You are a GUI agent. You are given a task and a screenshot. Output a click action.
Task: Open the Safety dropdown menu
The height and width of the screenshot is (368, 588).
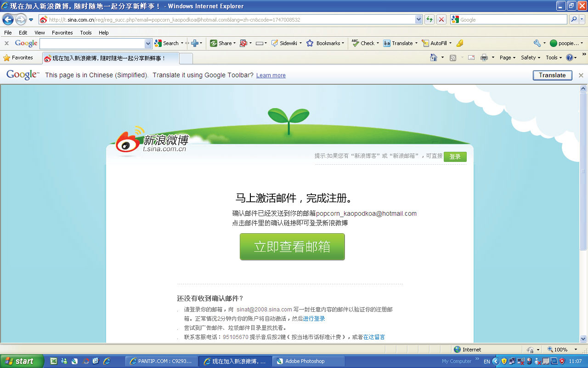coord(531,57)
